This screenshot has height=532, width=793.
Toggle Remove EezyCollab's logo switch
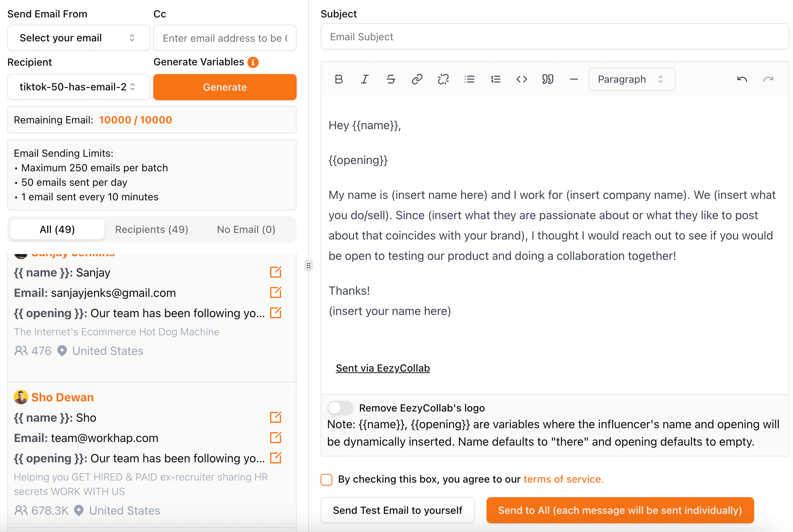coord(340,408)
